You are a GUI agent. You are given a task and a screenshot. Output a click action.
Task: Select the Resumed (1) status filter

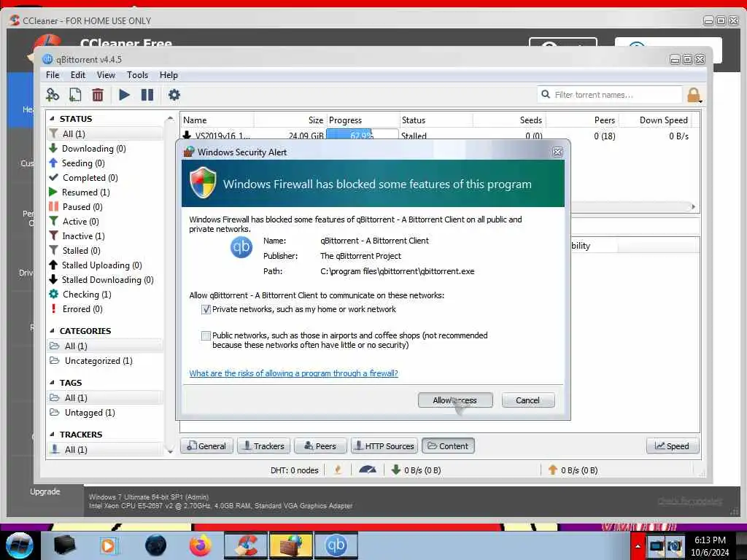86,192
